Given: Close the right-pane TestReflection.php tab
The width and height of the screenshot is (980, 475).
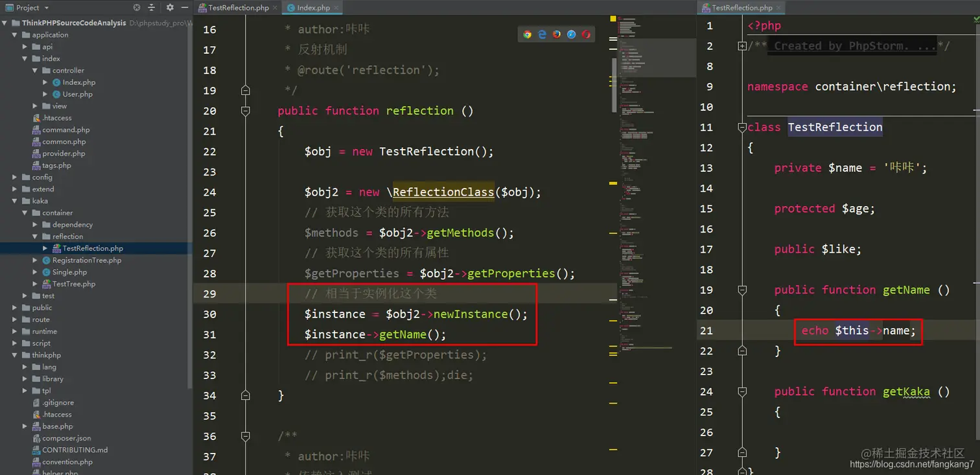Looking at the screenshot, I should 778,8.
